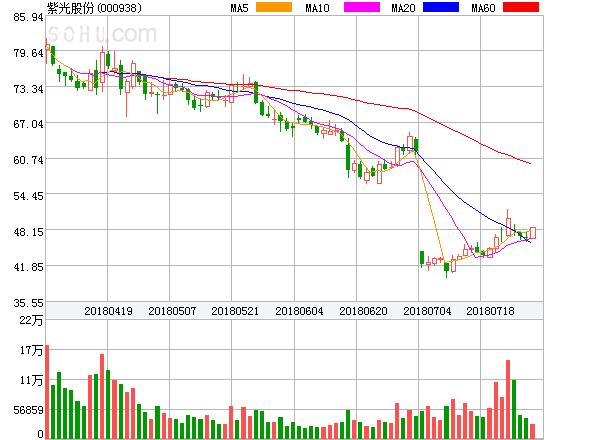Click the last red candlestick on the right

pos(533,233)
